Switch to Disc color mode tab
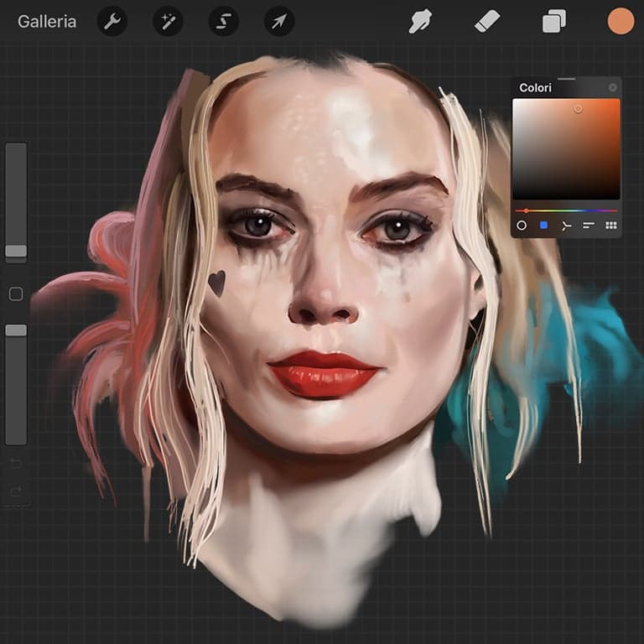Viewport: 644px width, 644px height. pos(522,225)
